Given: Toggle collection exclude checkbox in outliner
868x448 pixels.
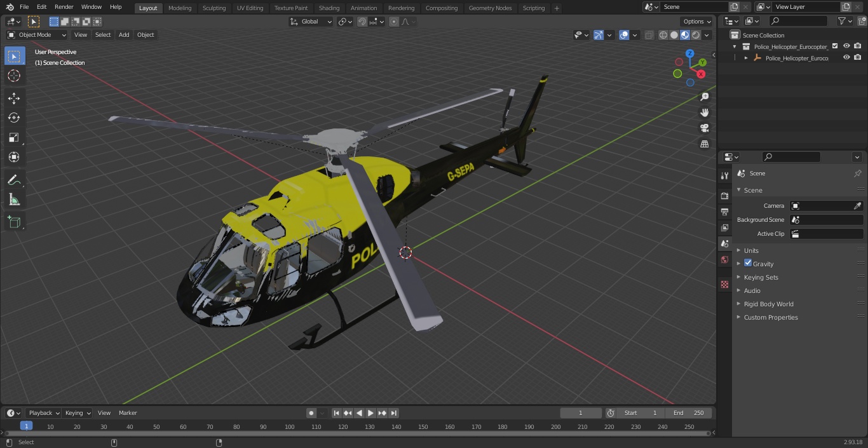Looking at the screenshot, I should [835, 46].
